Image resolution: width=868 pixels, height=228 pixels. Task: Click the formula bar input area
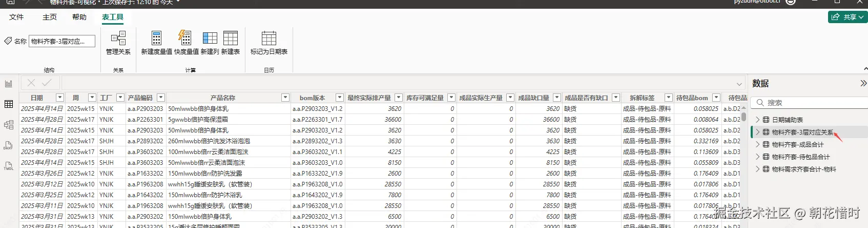click(x=403, y=83)
